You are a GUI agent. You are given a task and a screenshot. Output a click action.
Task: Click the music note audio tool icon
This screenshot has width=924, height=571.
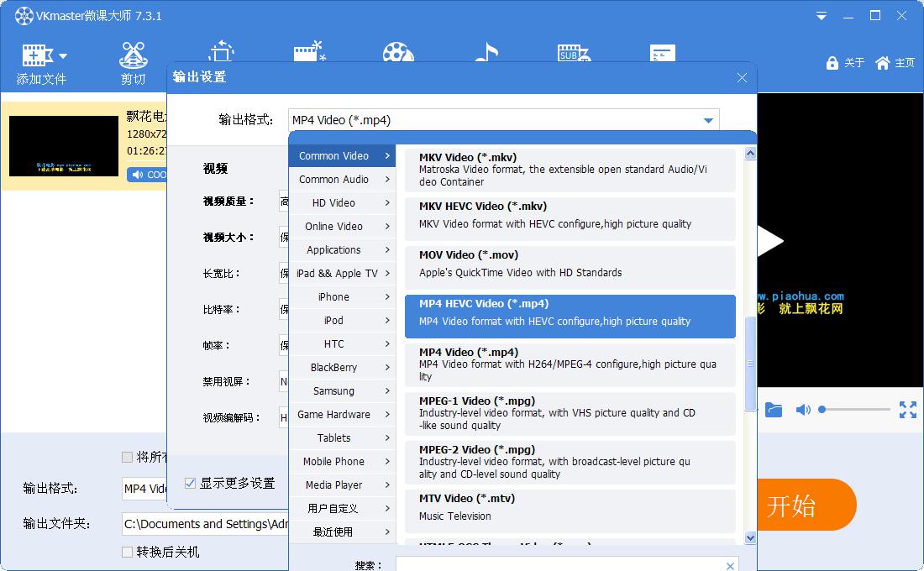coord(486,53)
